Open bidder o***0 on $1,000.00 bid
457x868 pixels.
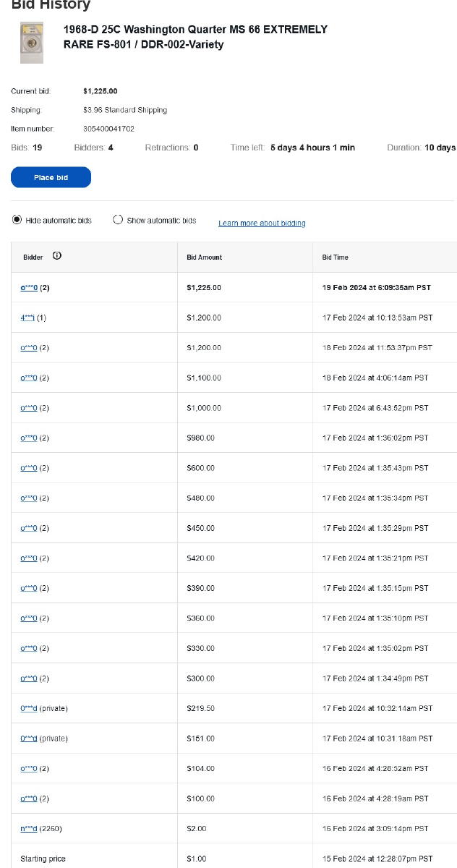pos(29,408)
